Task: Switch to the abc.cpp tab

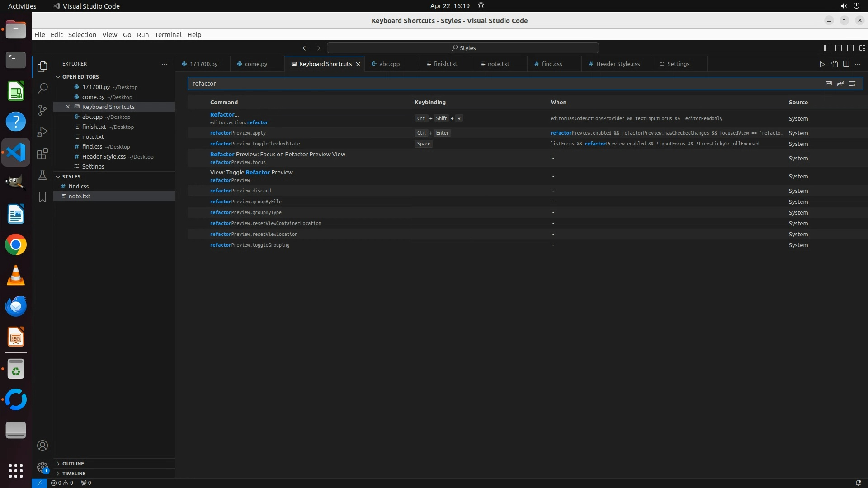Action: (389, 64)
